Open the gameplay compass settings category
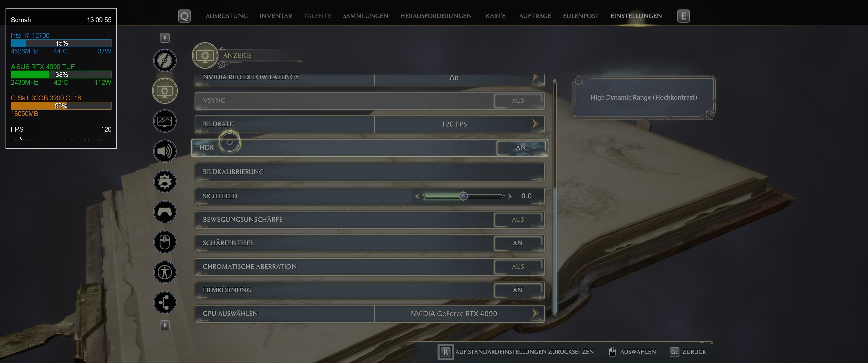868x363 pixels. [x=165, y=60]
